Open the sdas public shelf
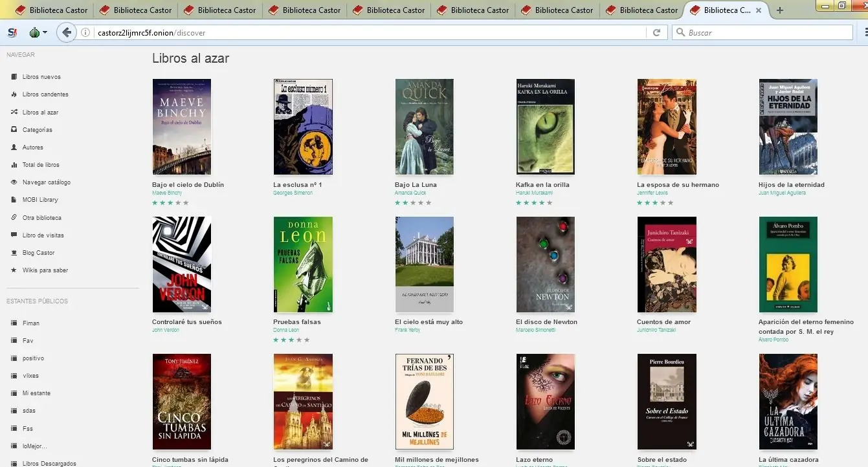Viewport: 868px width, 467px height. click(x=29, y=411)
